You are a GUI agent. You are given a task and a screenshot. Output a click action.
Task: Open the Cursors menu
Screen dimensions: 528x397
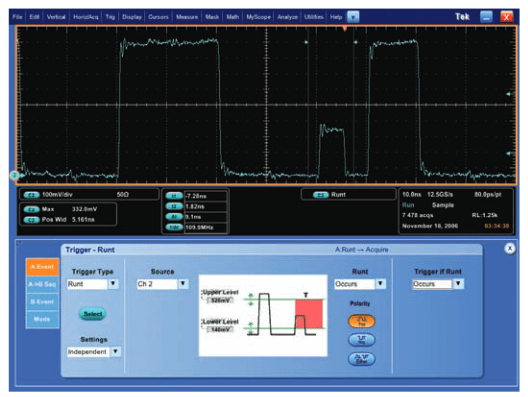(158, 16)
